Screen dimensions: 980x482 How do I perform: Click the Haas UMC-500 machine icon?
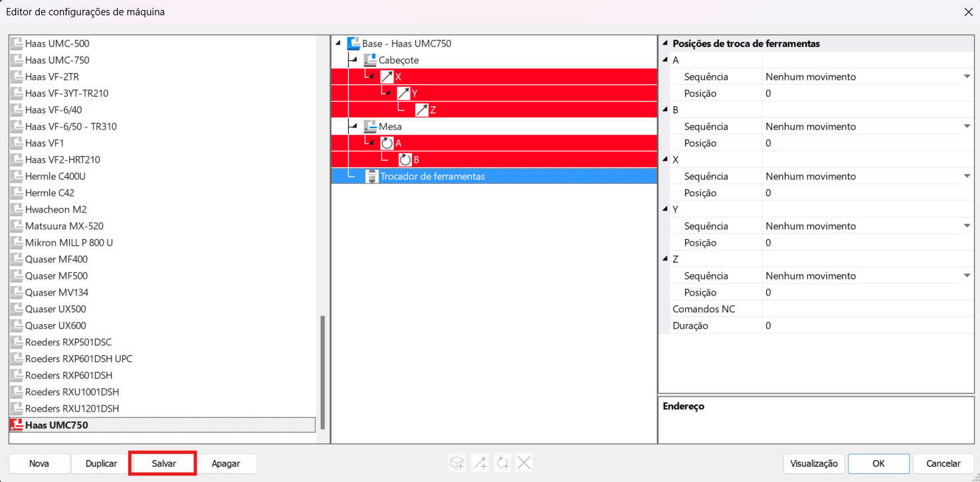(17, 43)
